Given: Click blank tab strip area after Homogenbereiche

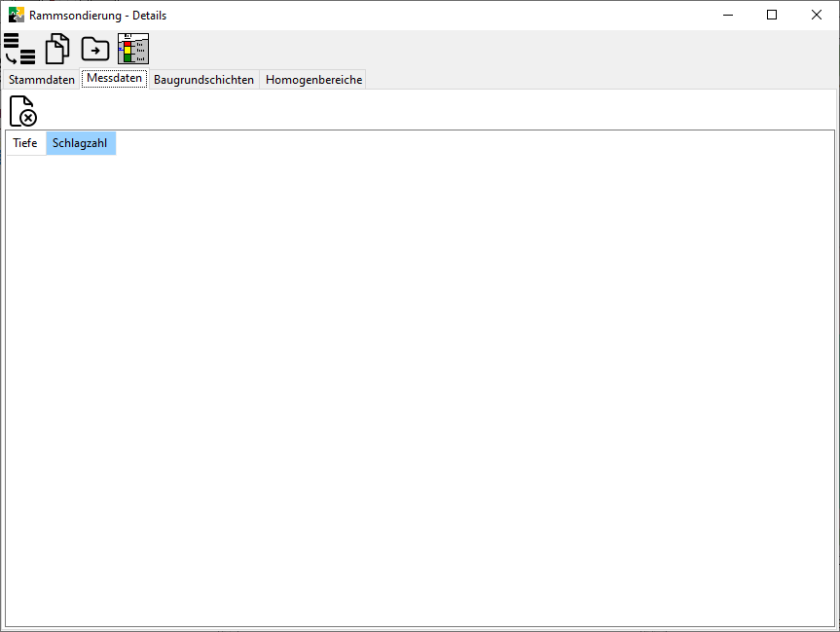Looking at the screenshot, I should click(x=584, y=80).
